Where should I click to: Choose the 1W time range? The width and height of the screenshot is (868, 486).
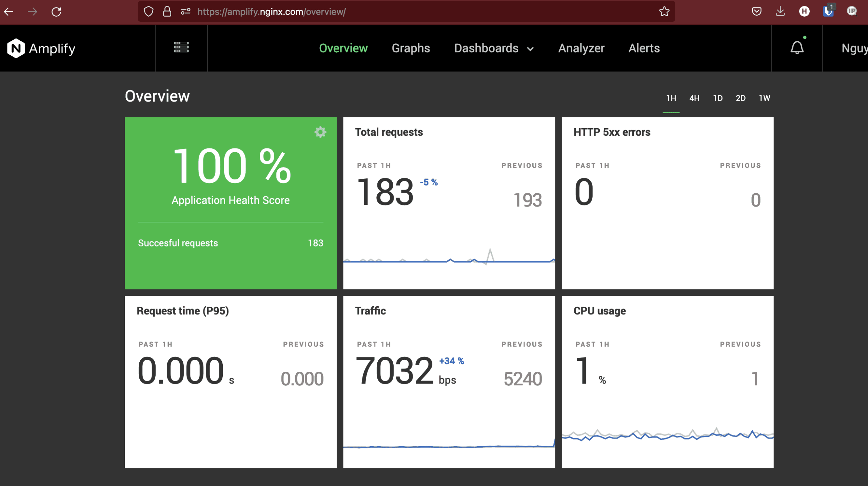(x=764, y=98)
